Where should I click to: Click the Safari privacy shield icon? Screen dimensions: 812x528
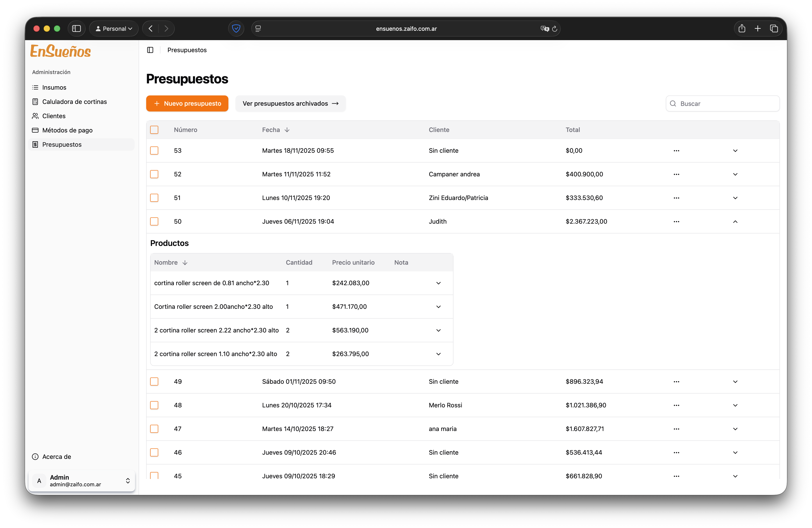click(x=236, y=29)
